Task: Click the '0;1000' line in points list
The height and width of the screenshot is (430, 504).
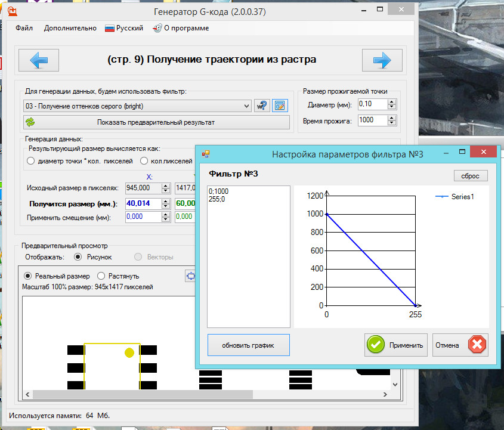Action: (x=218, y=191)
